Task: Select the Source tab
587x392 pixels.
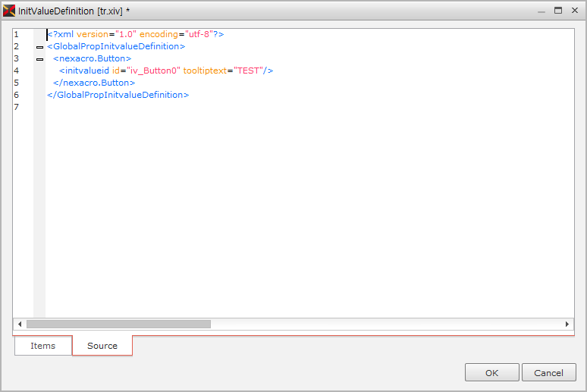Action: pos(102,346)
